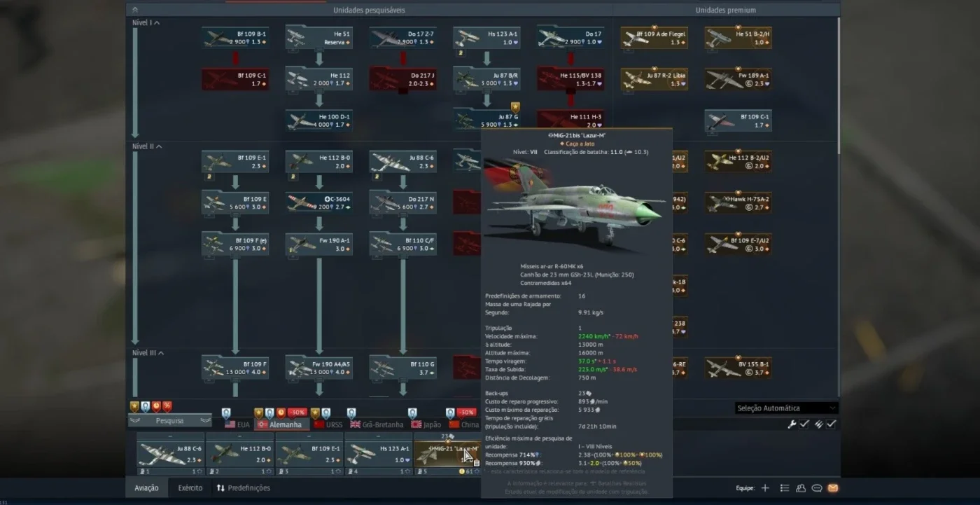Select the Alemanha nation tab
This screenshot has width=980, height=505.
pyautogui.click(x=281, y=425)
